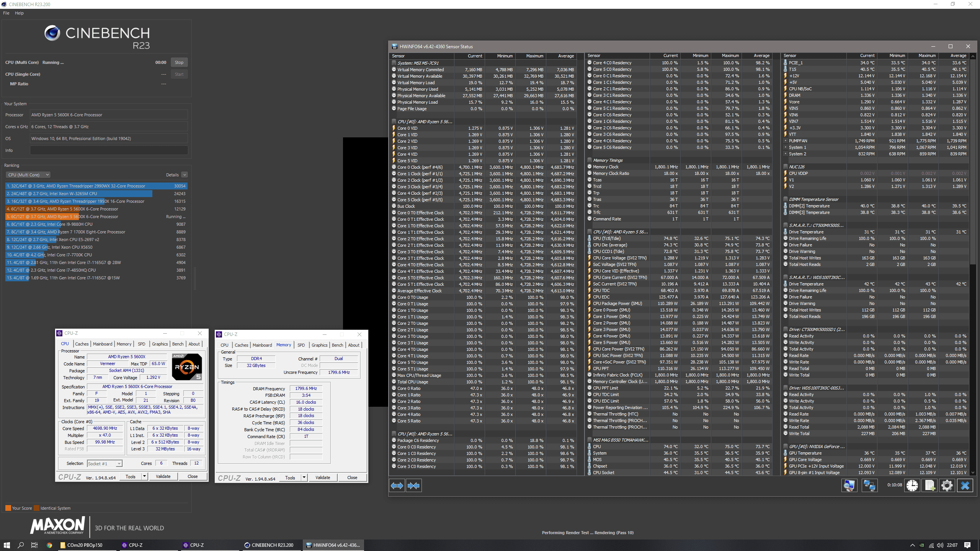This screenshot has width=980, height=551.
Task: Switch to CINEBENCH R23.200 taskbar item
Action: 271,545
